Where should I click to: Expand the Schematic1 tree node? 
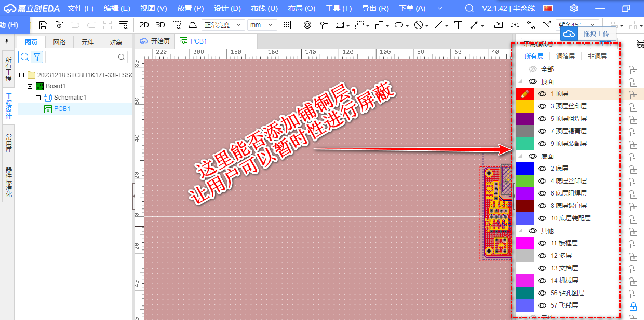pyautogui.click(x=38, y=98)
